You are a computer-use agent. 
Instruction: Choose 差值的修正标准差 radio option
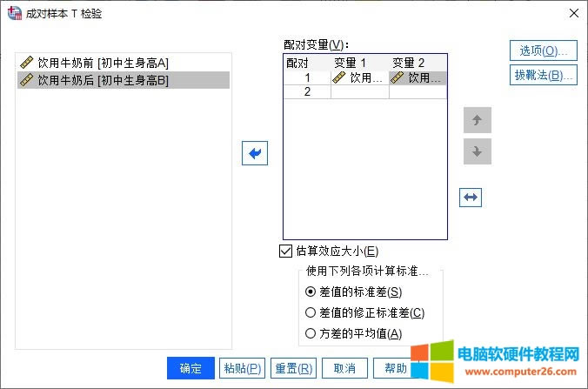[311, 312]
